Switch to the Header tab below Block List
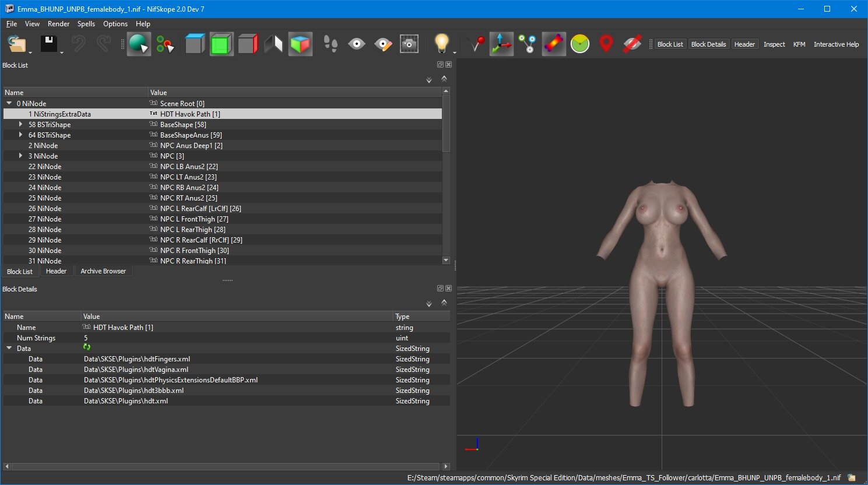Screen dimensions: 868x485 (x=56, y=271)
